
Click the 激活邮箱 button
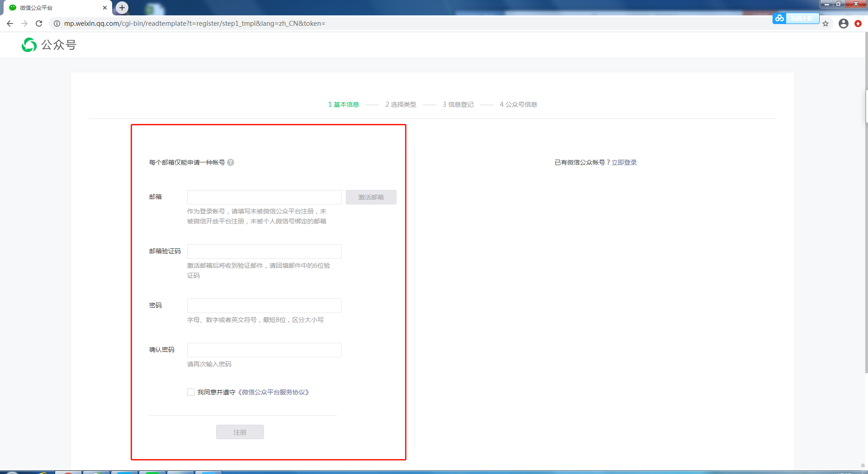click(371, 197)
